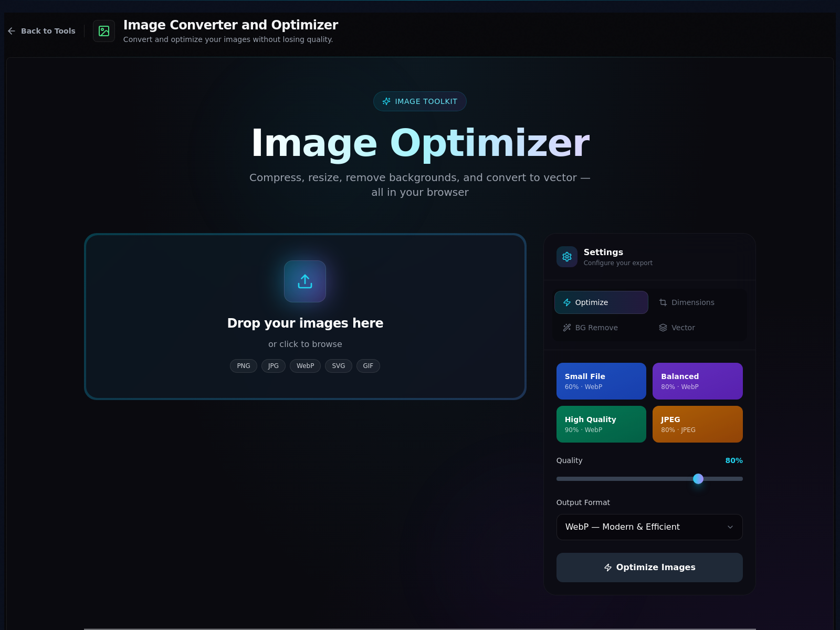Click the Settings gear icon

tap(567, 257)
